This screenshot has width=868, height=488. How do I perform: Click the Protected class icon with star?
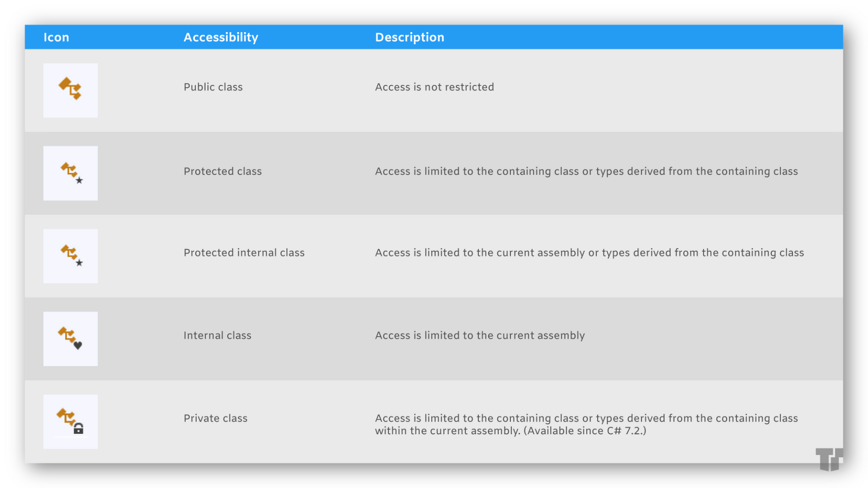tap(70, 173)
